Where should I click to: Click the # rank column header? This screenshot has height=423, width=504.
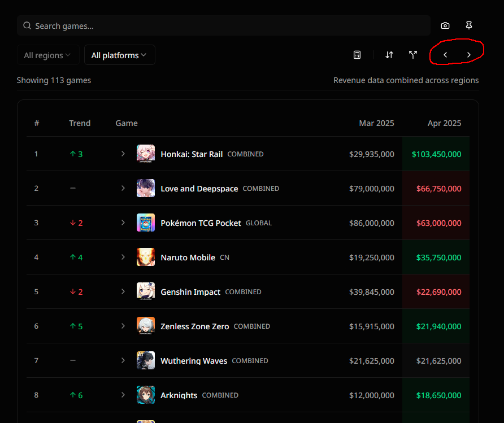[37, 123]
